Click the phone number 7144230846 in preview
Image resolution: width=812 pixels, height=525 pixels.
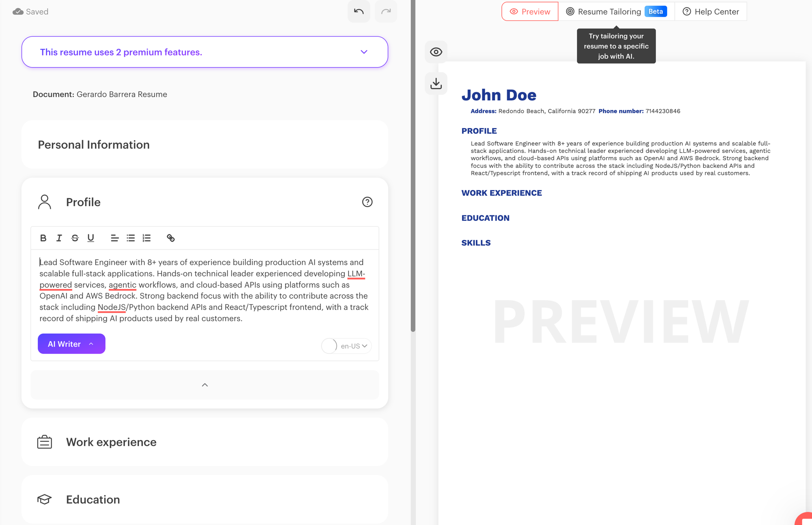pos(663,111)
